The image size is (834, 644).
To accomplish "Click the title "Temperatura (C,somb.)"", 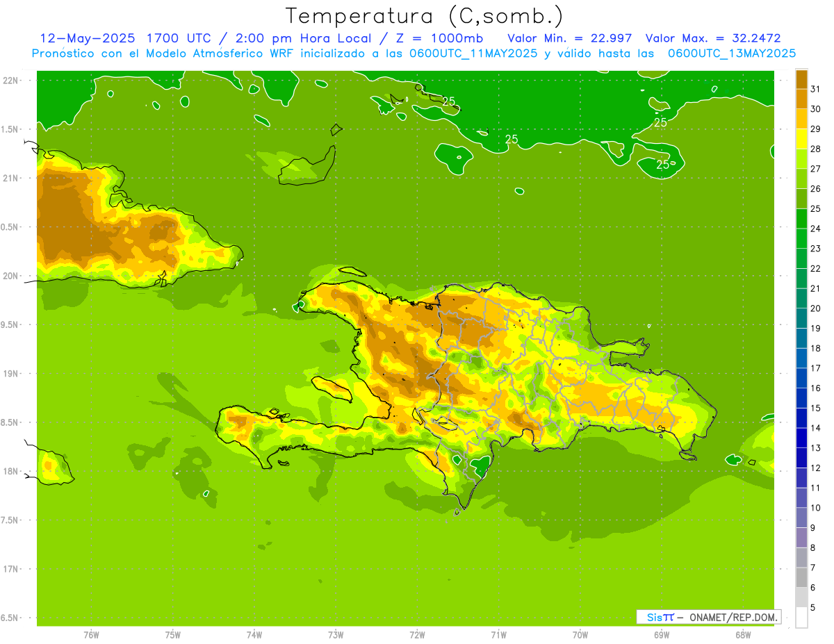I will [x=425, y=17].
